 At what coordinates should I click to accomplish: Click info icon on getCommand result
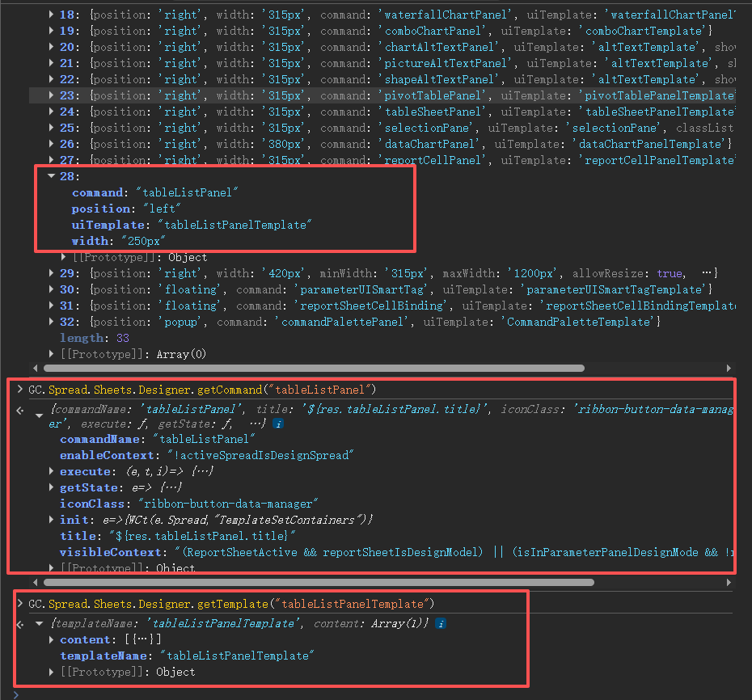[x=278, y=424]
